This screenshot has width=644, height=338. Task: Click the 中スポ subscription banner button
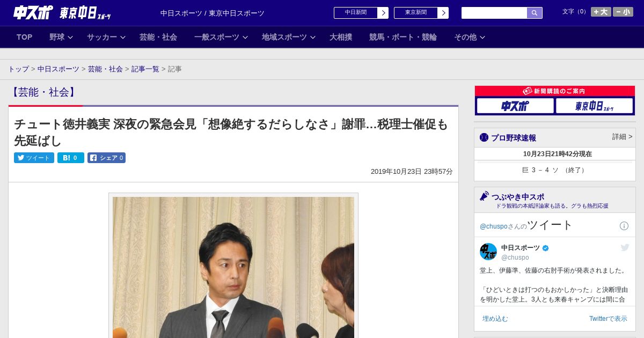tap(515, 106)
